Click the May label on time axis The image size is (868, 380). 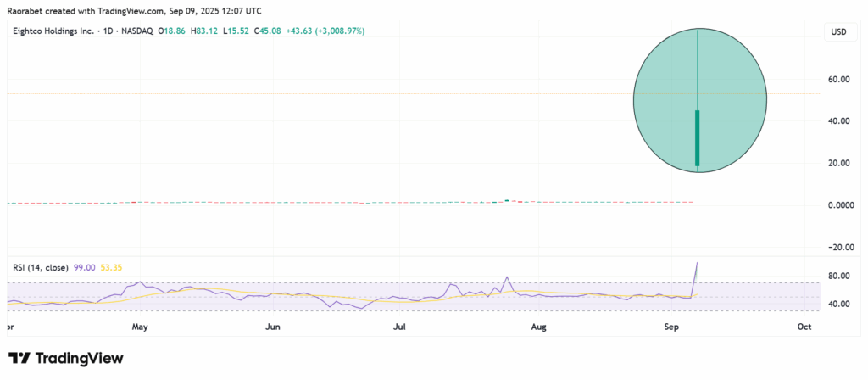[x=140, y=326]
